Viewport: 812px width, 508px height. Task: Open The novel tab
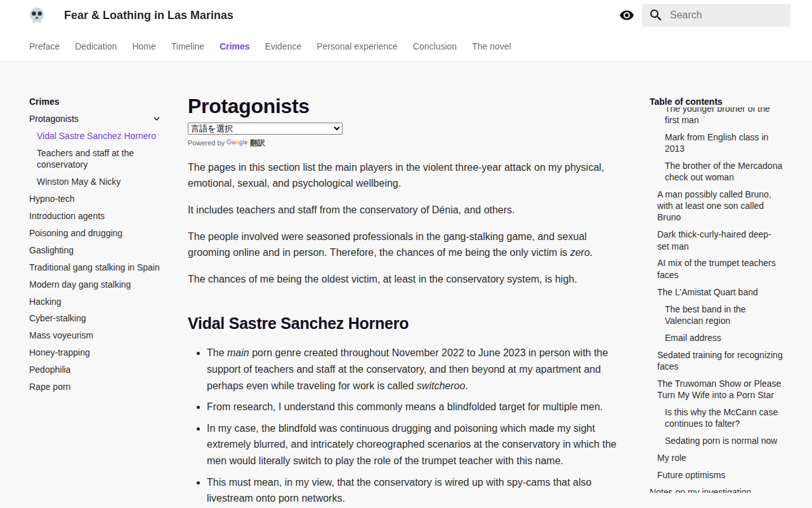pyautogui.click(x=492, y=46)
